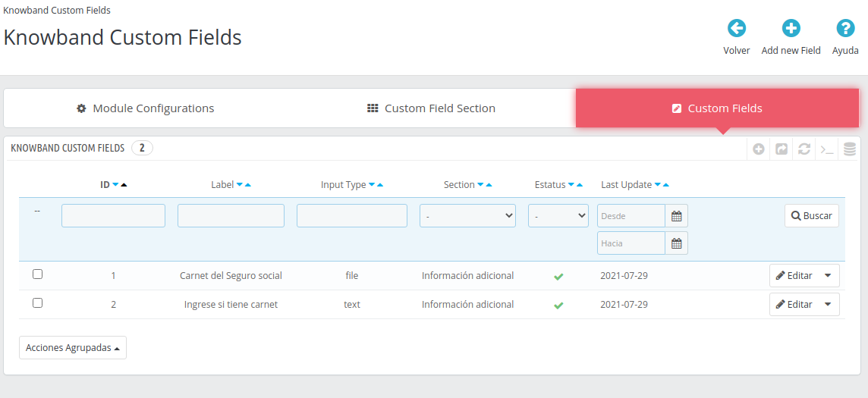Click the database icon in panel header
Screen dimensions: 868x398
[850, 149]
